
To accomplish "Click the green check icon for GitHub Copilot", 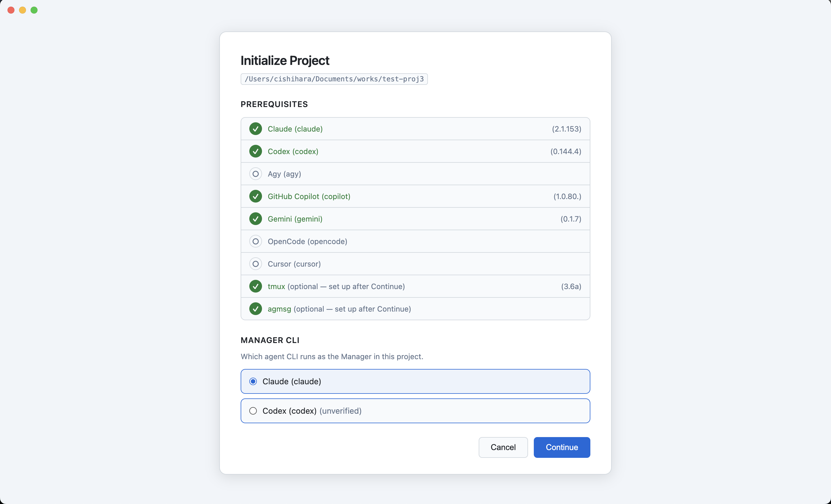I will [x=256, y=196].
